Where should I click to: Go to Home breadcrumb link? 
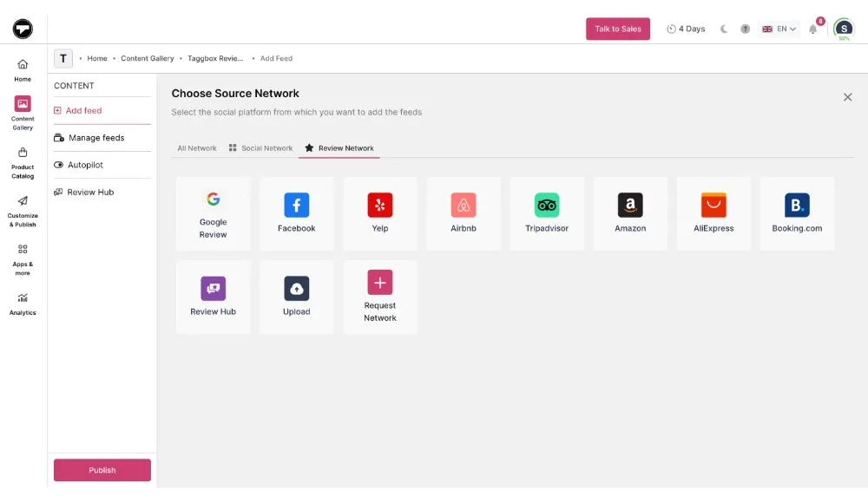(x=97, y=58)
